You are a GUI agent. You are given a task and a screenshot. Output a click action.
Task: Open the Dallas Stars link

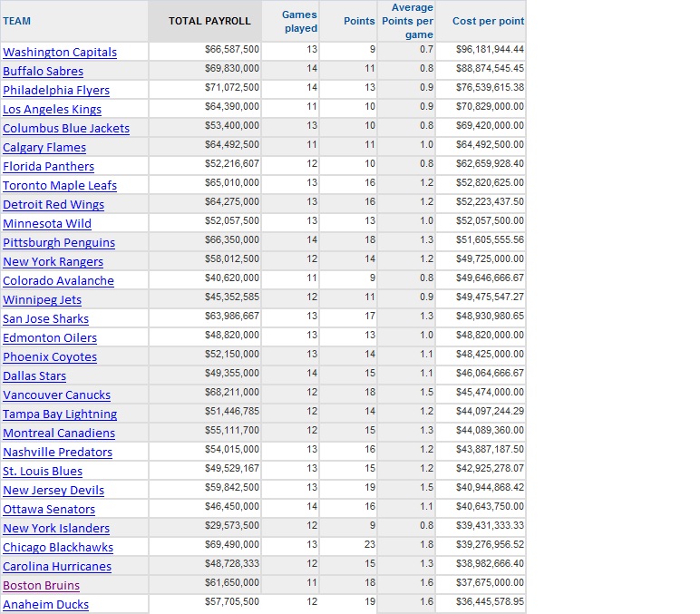34,376
